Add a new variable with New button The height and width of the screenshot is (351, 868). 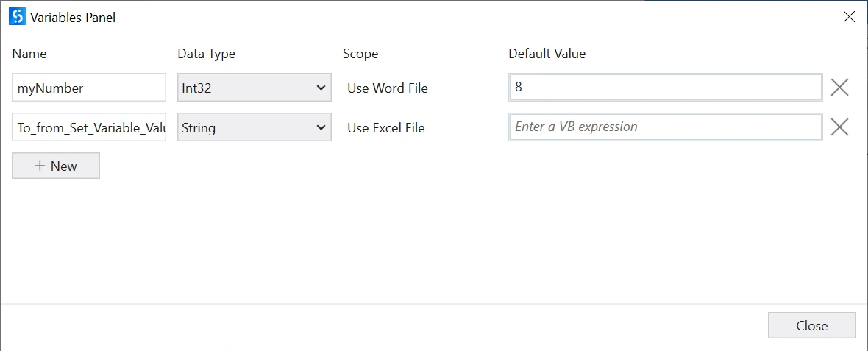56,166
